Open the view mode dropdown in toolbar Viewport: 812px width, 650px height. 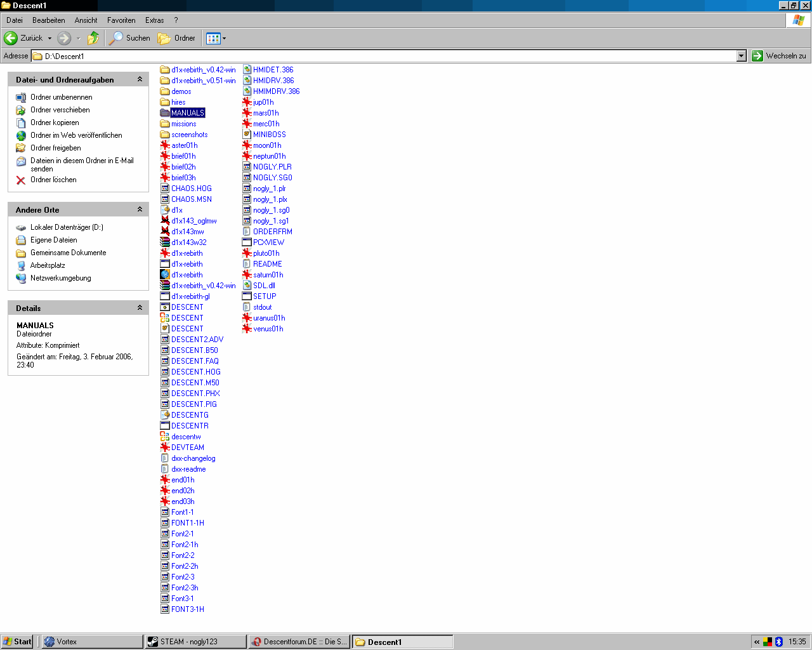point(224,39)
